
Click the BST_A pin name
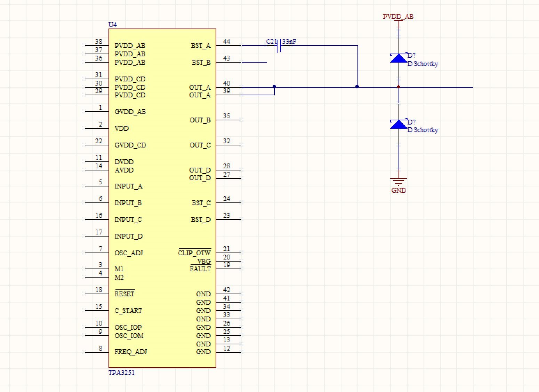click(201, 46)
